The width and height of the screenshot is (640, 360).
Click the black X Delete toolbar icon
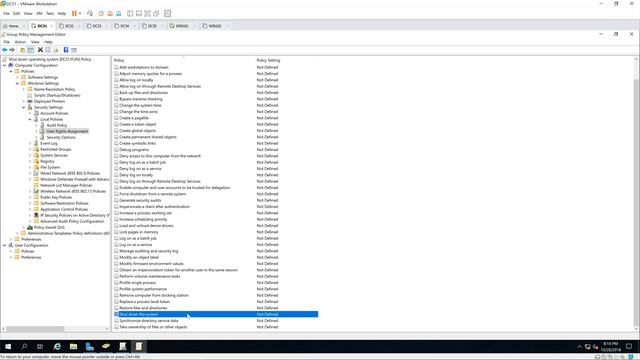40,50
